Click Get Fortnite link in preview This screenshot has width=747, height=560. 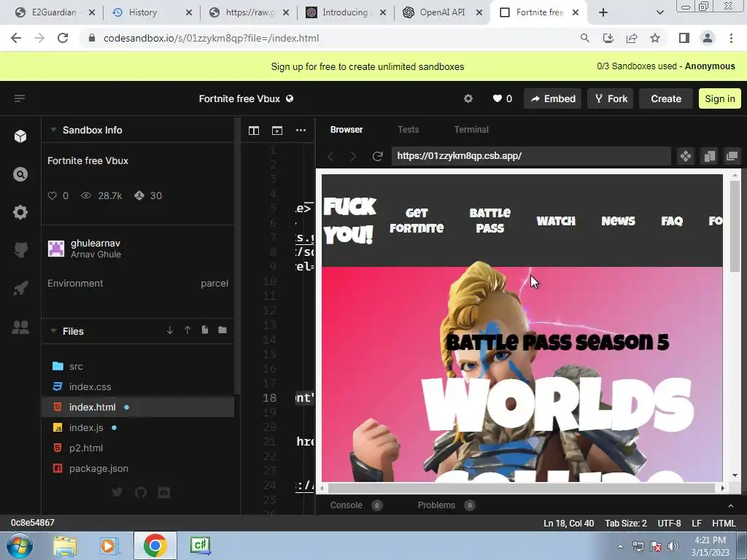tap(417, 220)
